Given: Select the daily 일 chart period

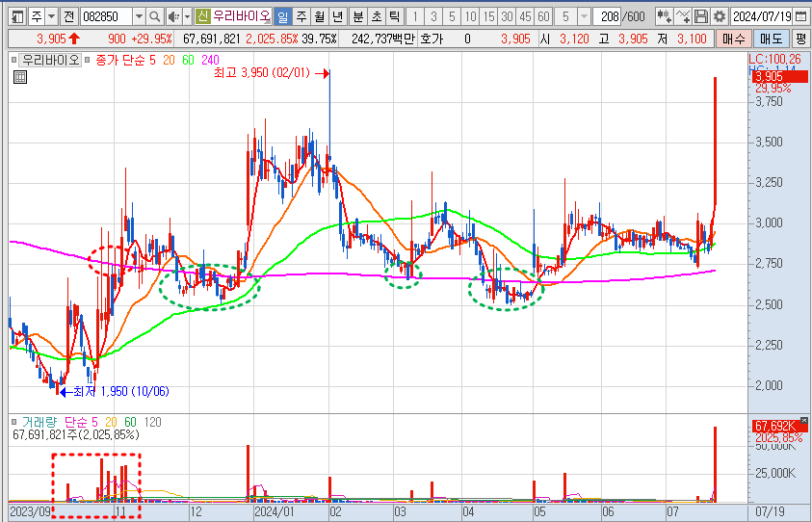Looking at the screenshot, I should (x=282, y=17).
